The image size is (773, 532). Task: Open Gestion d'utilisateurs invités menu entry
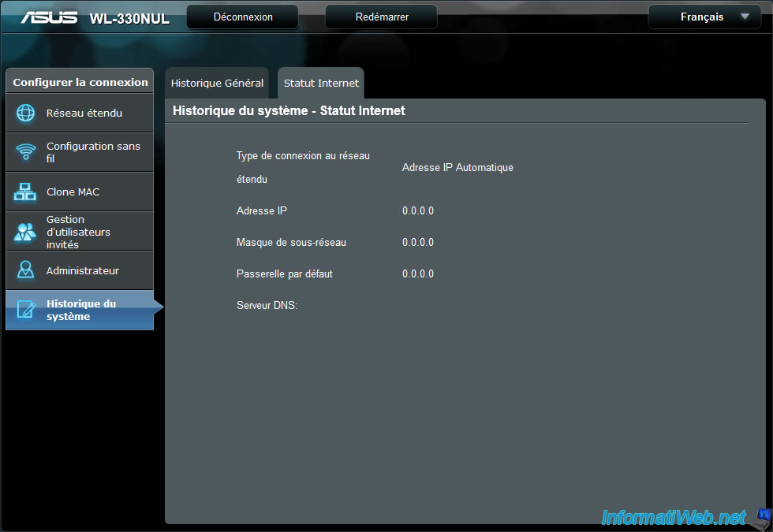(x=78, y=232)
